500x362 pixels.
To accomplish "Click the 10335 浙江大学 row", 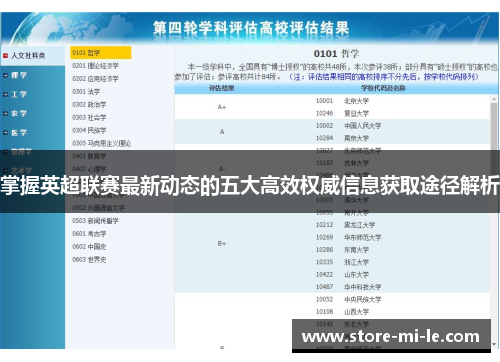I will click(342, 262).
